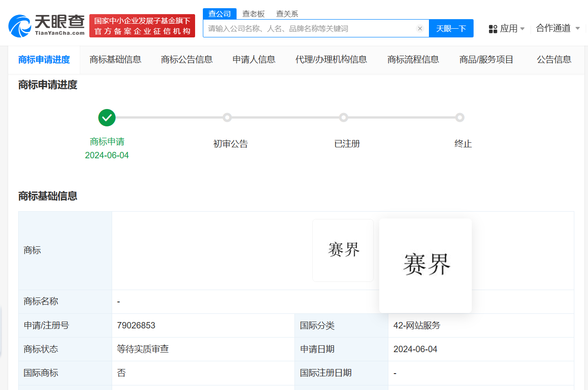Click the 已注册 timeline node
This screenshot has width=588, height=390.
[x=344, y=117]
